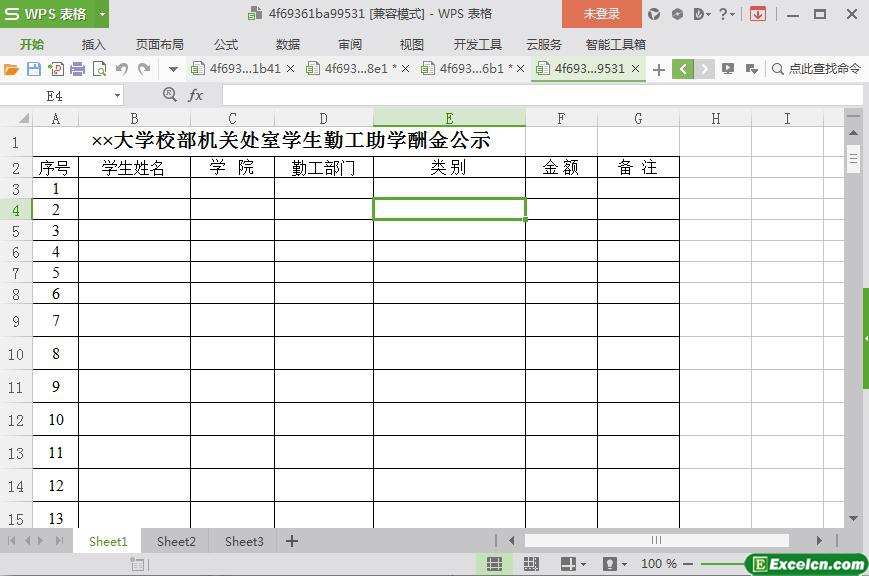The width and height of the screenshot is (869, 576).
Task: Click the red download ribbon toggle icon
Action: coord(758,14)
